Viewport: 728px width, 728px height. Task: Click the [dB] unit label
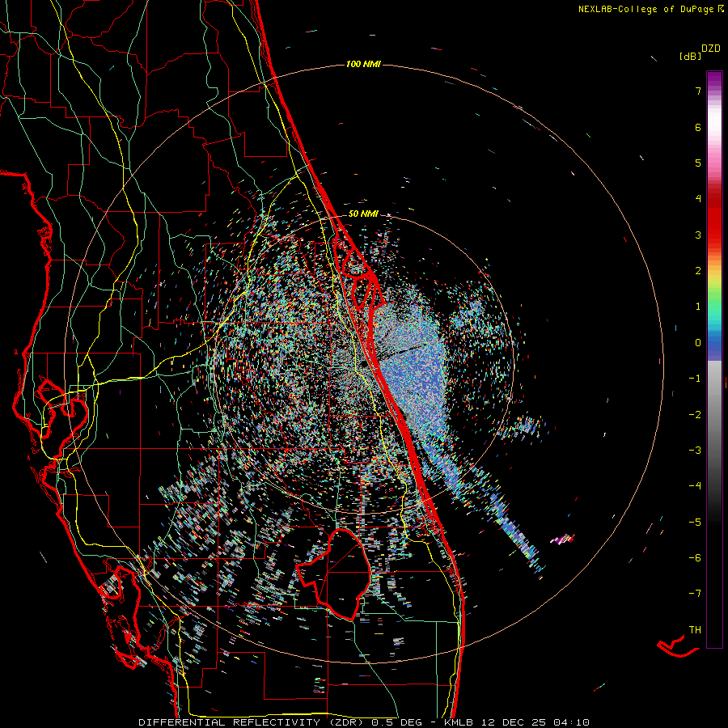pyautogui.click(x=691, y=57)
